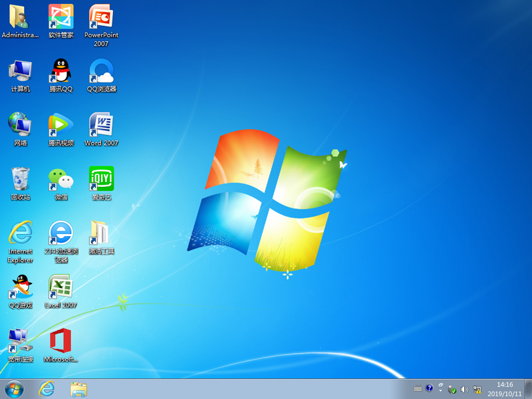Viewport: 532px width, 399px height.
Task: Check network status via tray icon
Action: click(477, 389)
